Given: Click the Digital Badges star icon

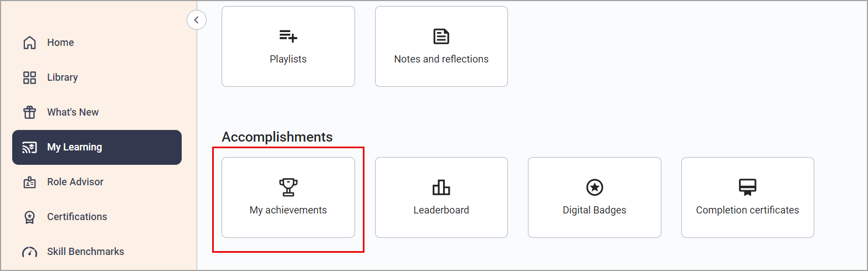Looking at the screenshot, I should 594,187.
